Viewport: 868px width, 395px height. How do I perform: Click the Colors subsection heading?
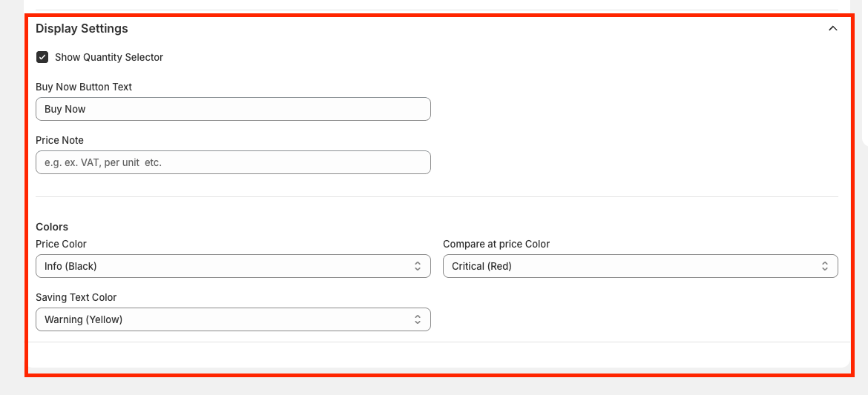click(x=52, y=227)
